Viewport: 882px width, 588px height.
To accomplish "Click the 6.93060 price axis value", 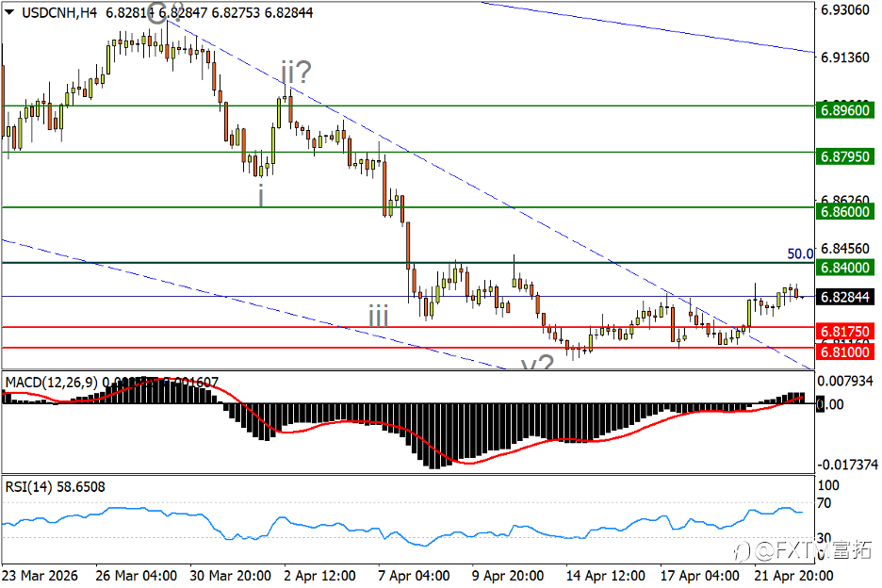I will [x=845, y=9].
